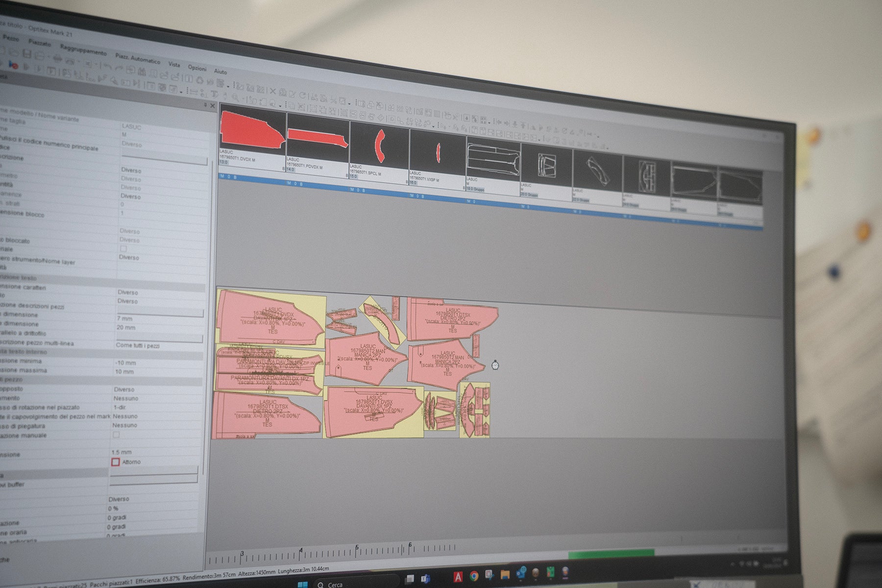The height and width of the screenshot is (588, 882).
Task: Click the magnifier zoom toolbar icon
Action: pos(235,98)
